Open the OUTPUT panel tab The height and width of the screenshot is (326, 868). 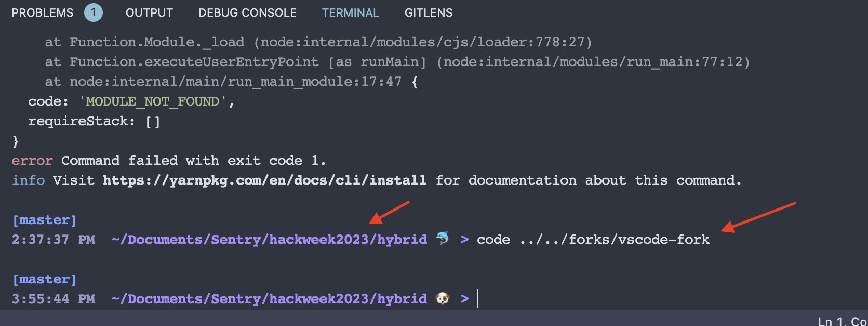[149, 12]
